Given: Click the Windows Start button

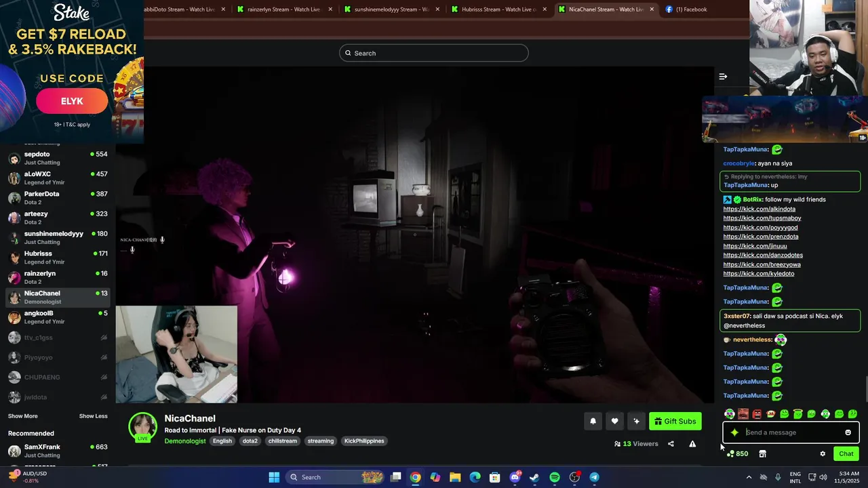Looking at the screenshot, I should coord(274,477).
